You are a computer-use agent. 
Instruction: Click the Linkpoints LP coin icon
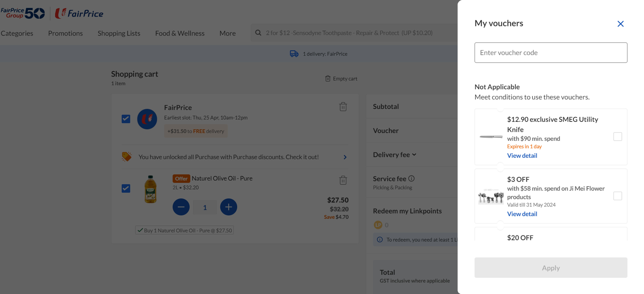pyautogui.click(x=378, y=225)
